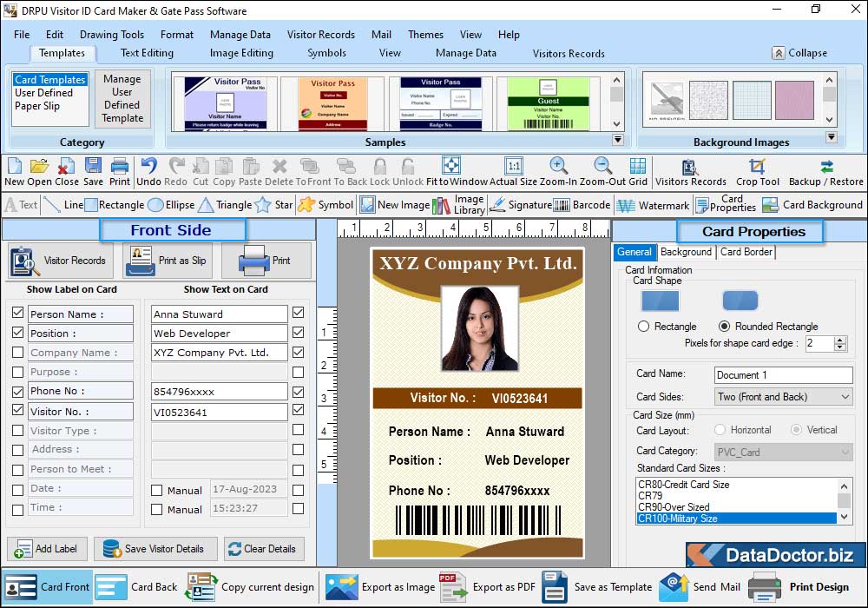The height and width of the screenshot is (608, 868).
Task: Activate the Crop Tool
Action: click(757, 172)
